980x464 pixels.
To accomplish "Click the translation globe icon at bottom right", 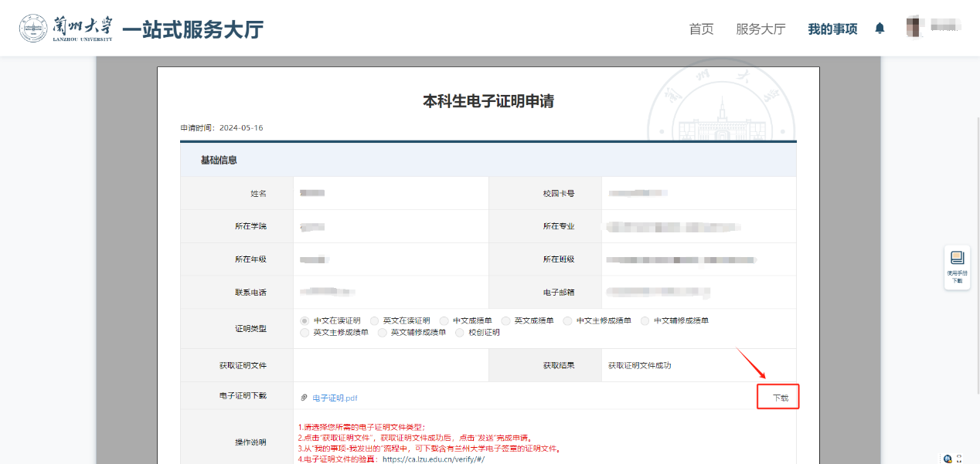I will [x=947, y=459].
